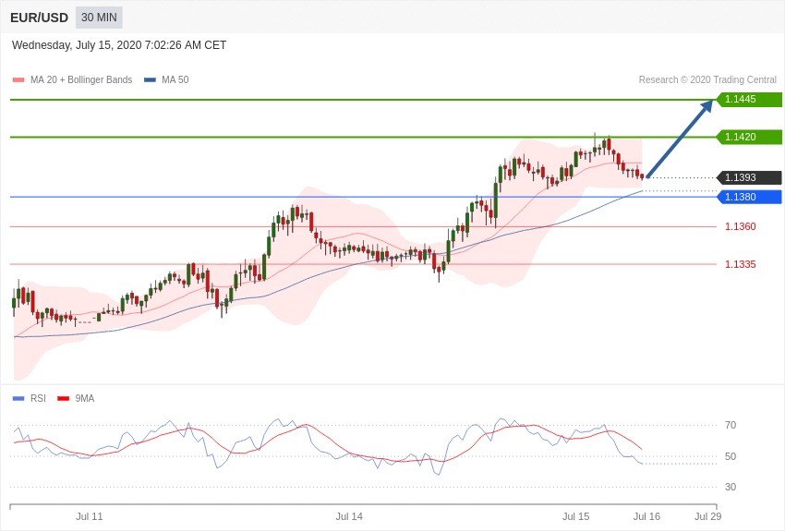Click the pink MA 20 Bollinger legend swatch
The image size is (785, 532).
(x=18, y=80)
